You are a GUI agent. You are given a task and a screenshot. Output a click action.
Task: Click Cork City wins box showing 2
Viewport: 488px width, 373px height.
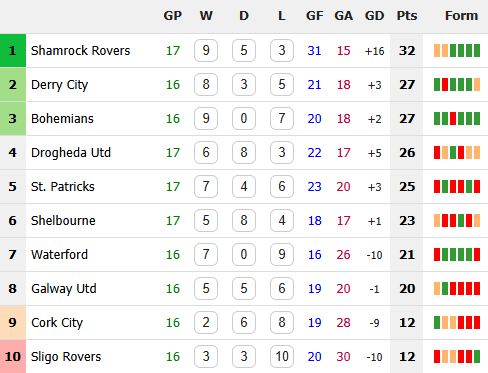coord(206,323)
